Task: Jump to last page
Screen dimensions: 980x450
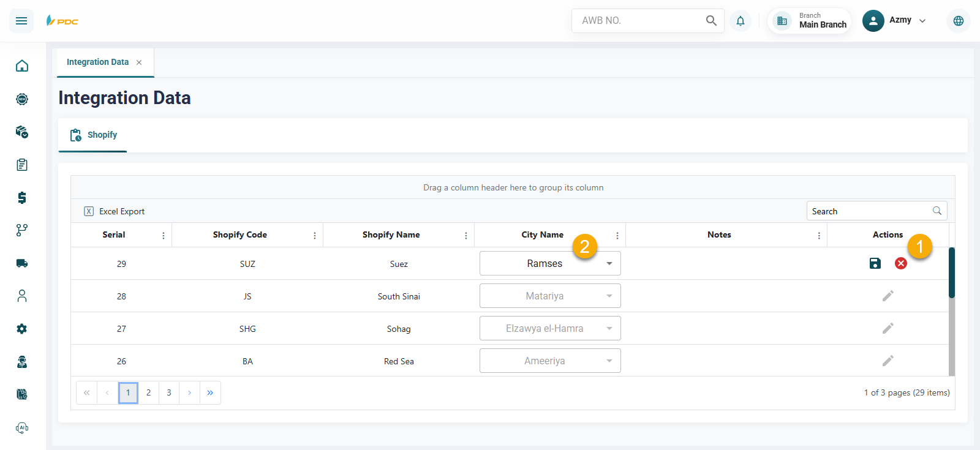Action: [x=210, y=392]
